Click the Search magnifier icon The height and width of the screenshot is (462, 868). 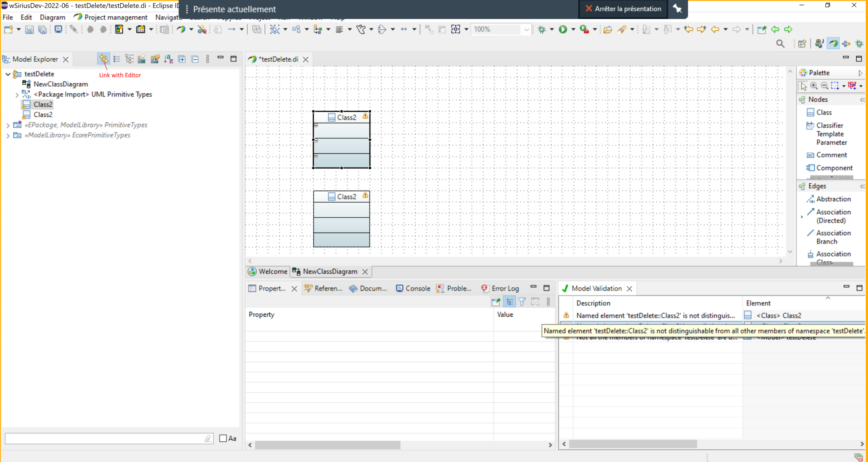[780, 43]
